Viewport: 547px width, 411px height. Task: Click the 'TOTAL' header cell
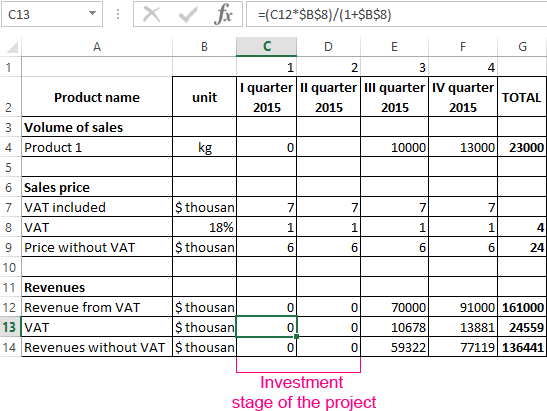click(522, 97)
